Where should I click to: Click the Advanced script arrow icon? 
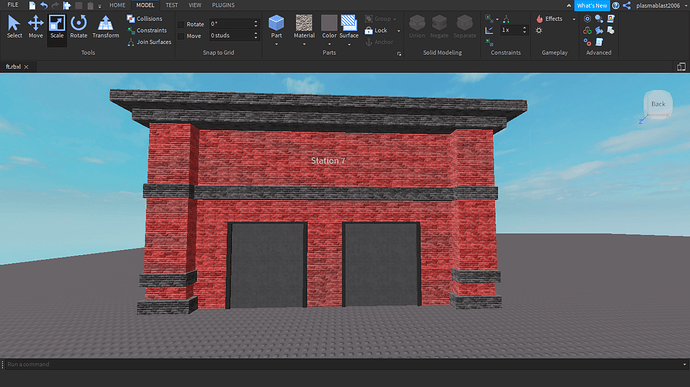[599, 30]
